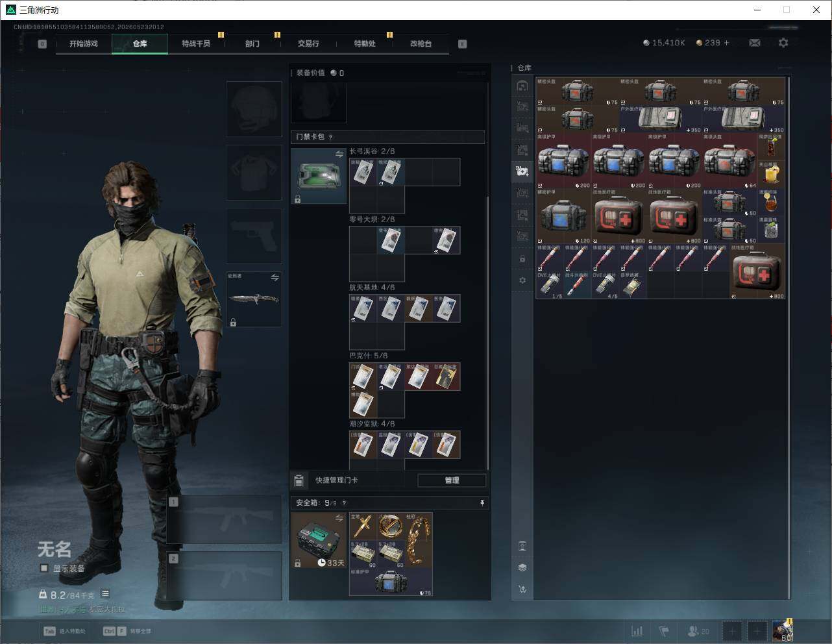Click the left arrow beside 开始游戏 tab
832x644 pixels.
click(x=42, y=44)
